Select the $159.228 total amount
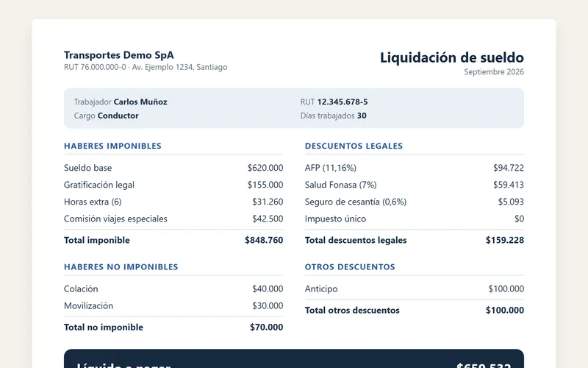 point(505,240)
